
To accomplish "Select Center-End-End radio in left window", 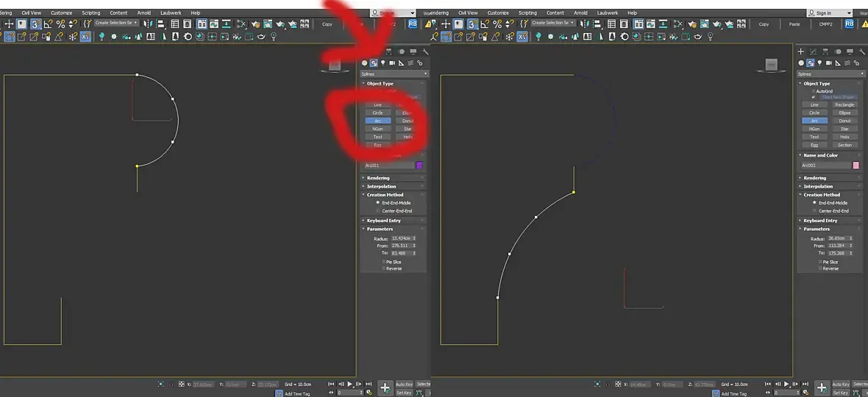I will point(378,211).
